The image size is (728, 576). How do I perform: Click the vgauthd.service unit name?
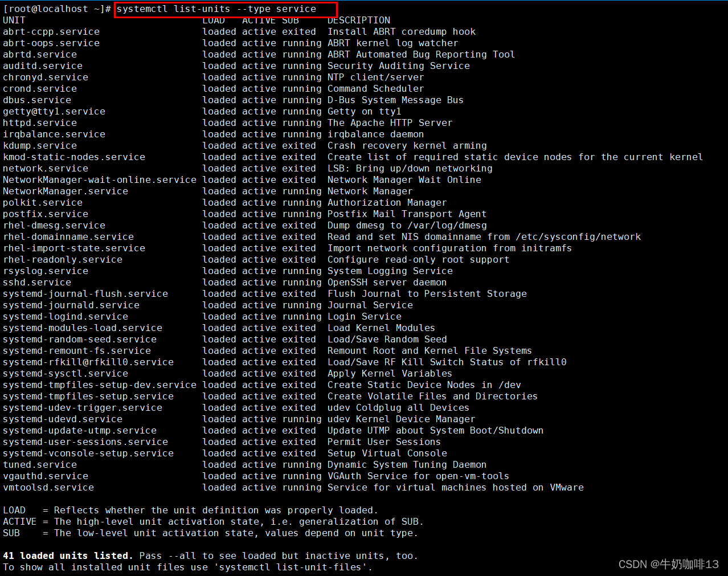(46, 476)
